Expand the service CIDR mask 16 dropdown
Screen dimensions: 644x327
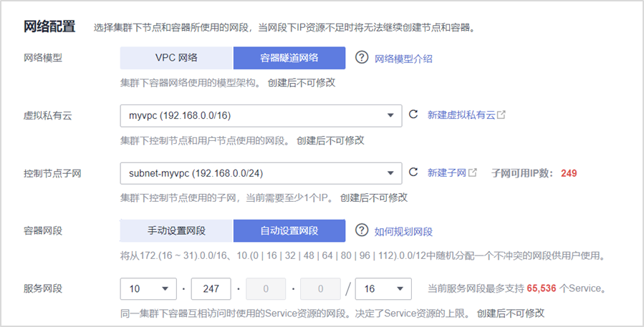tap(383, 289)
